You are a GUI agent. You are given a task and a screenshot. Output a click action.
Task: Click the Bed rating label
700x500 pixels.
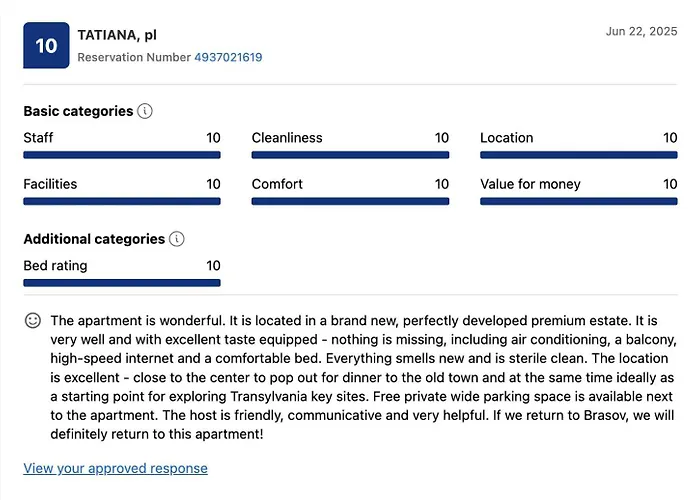click(x=55, y=265)
